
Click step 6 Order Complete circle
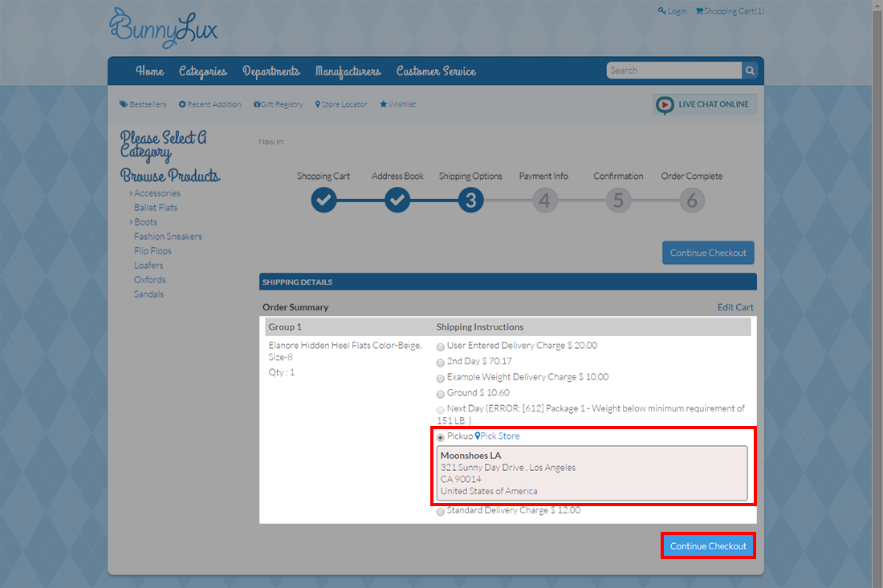point(692,201)
